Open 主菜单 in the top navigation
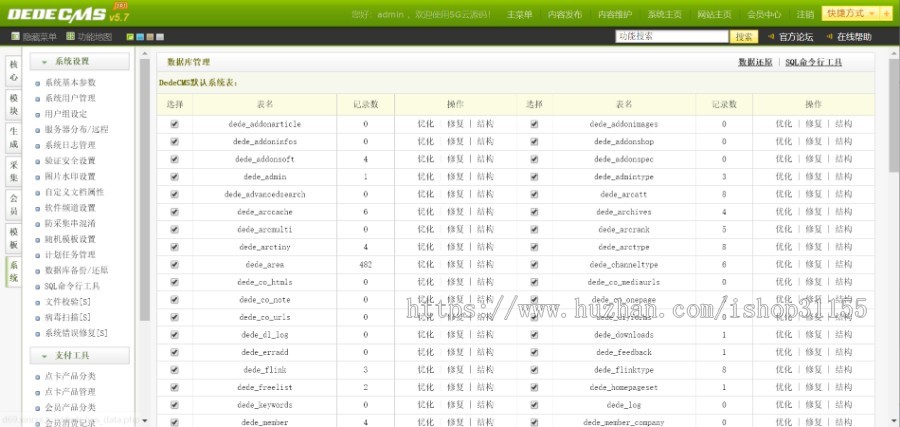 (519, 15)
